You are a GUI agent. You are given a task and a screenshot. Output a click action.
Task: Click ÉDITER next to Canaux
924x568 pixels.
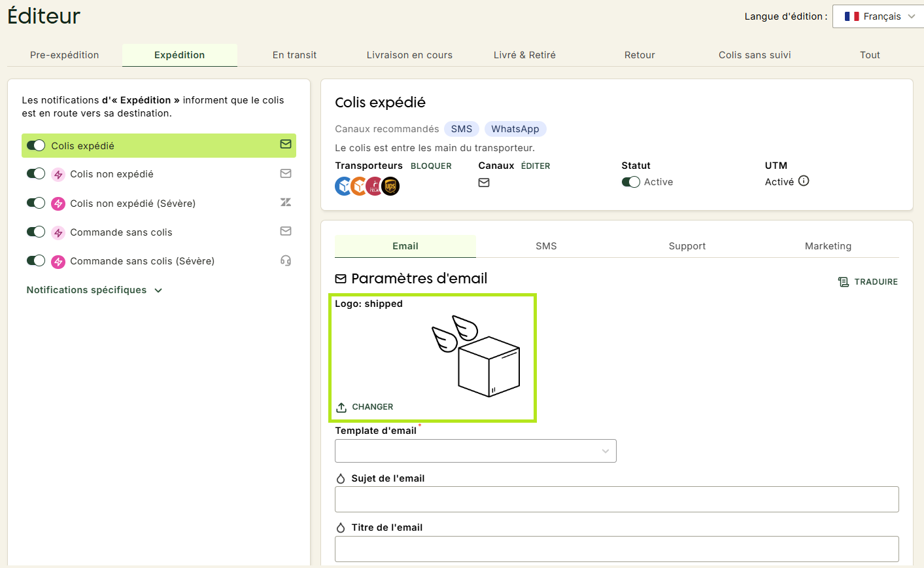point(536,166)
